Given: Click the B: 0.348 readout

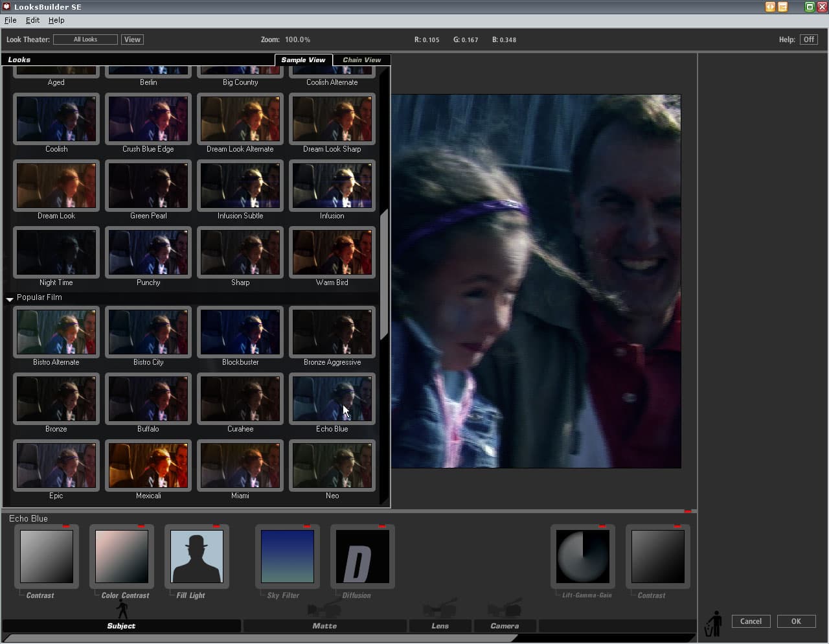Looking at the screenshot, I should [x=504, y=40].
